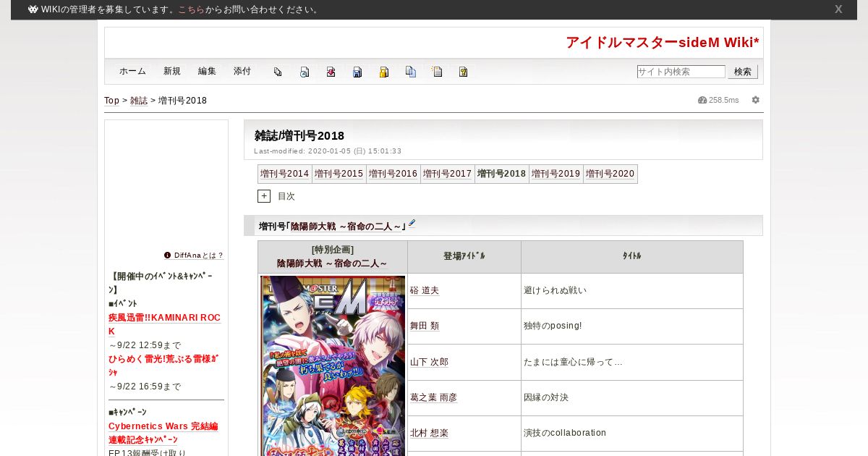Open the 山下 次郎 idol link

[x=429, y=362]
